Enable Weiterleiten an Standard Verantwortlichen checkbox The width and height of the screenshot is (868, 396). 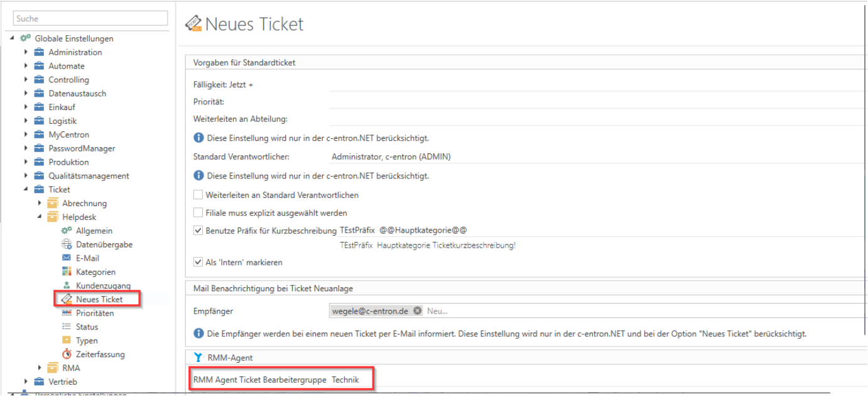(x=198, y=195)
